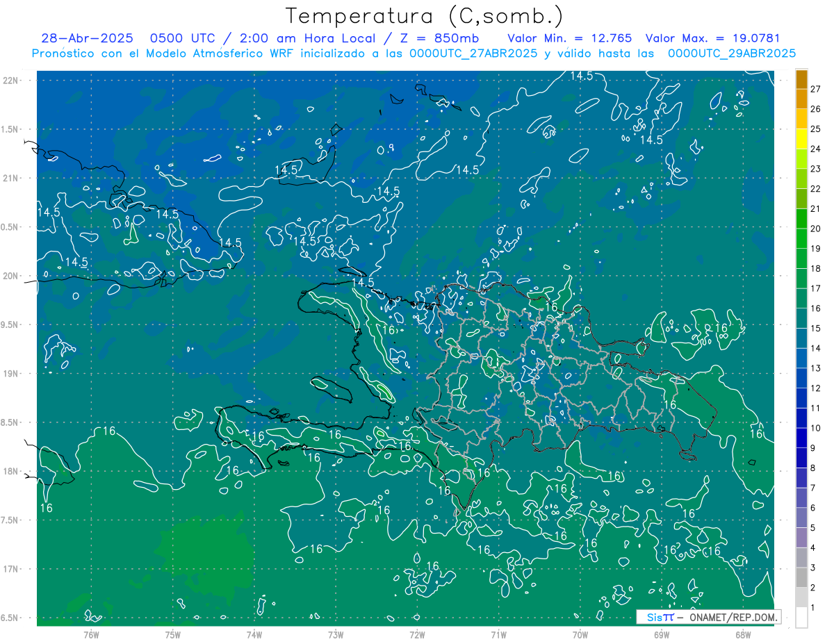Click the legend value 3
Viewport: 834px width, 644px height.
click(814, 568)
